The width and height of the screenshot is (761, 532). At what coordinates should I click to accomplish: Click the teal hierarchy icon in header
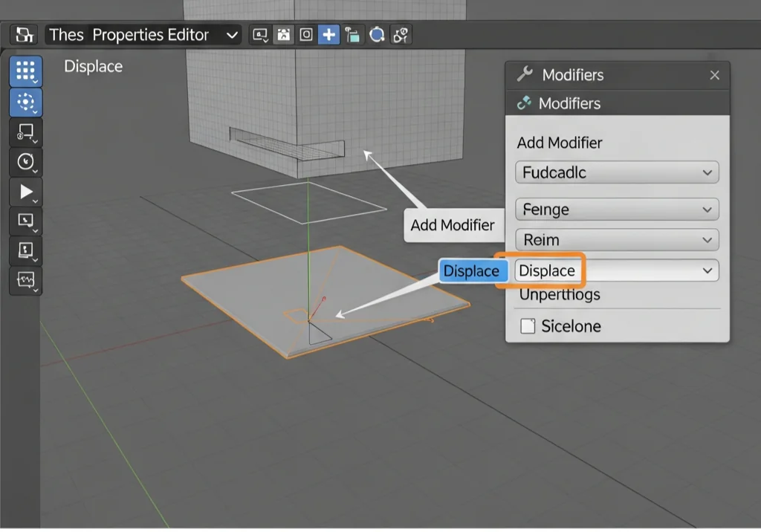coord(352,35)
